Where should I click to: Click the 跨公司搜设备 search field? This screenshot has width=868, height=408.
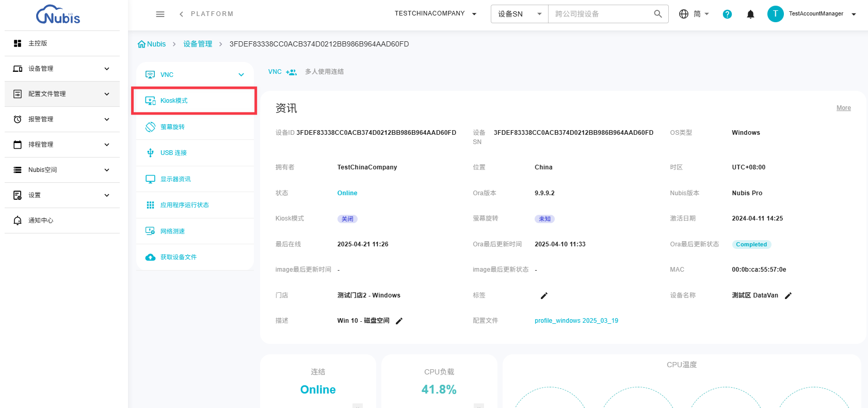click(x=601, y=14)
